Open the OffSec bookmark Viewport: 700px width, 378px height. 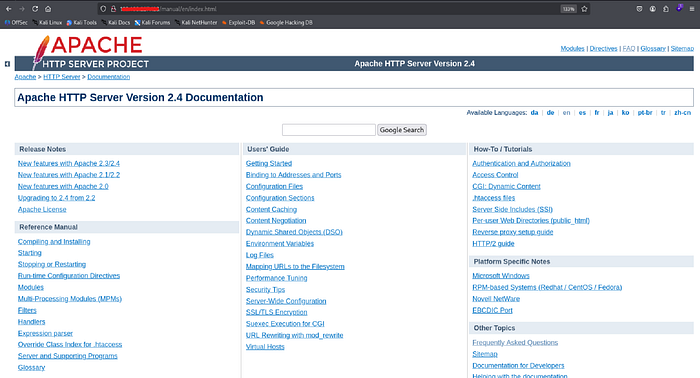click(x=16, y=22)
